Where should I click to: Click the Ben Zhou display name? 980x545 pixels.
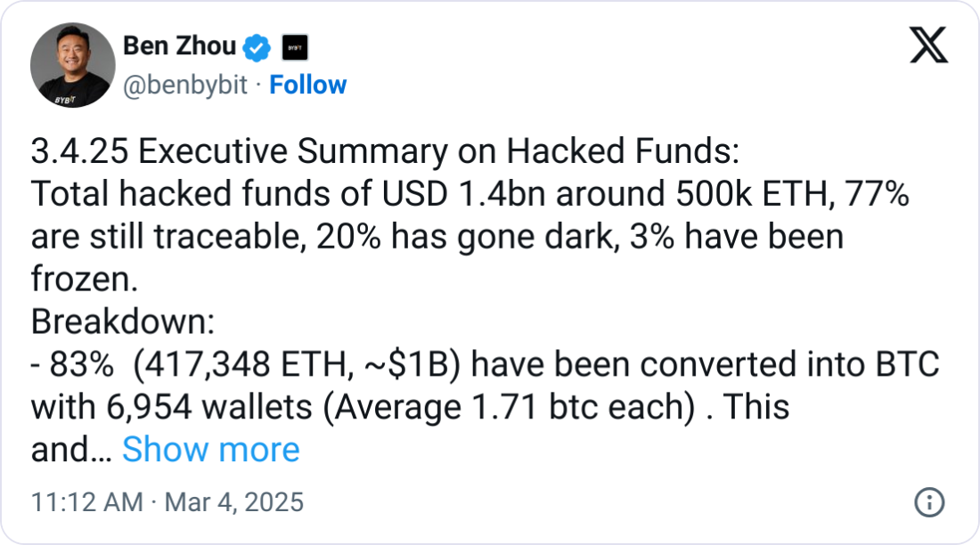click(178, 45)
